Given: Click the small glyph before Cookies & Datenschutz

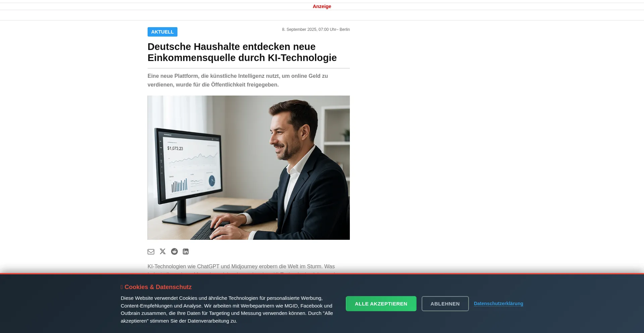Looking at the screenshot, I should pos(122,287).
